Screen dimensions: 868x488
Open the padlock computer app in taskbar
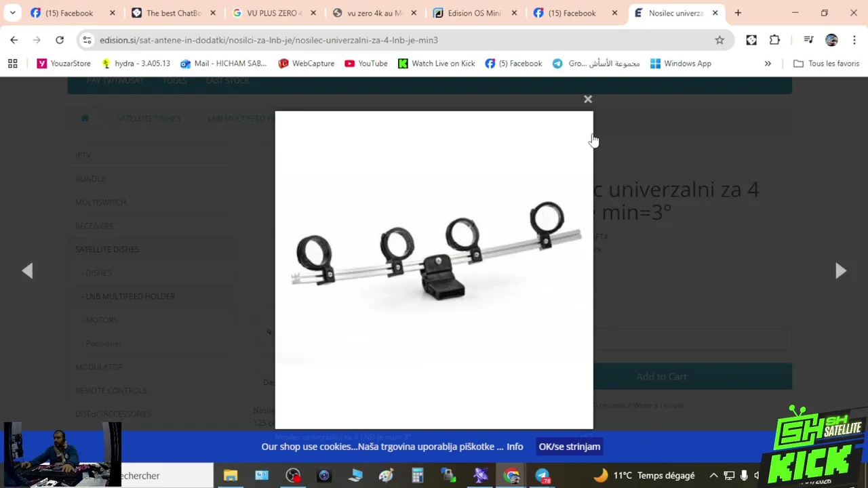point(448,476)
